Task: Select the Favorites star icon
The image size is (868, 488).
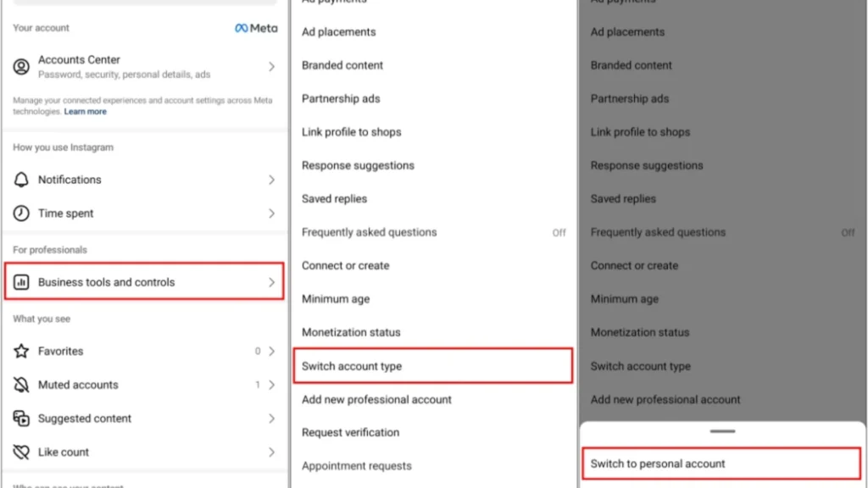Action: tap(21, 351)
